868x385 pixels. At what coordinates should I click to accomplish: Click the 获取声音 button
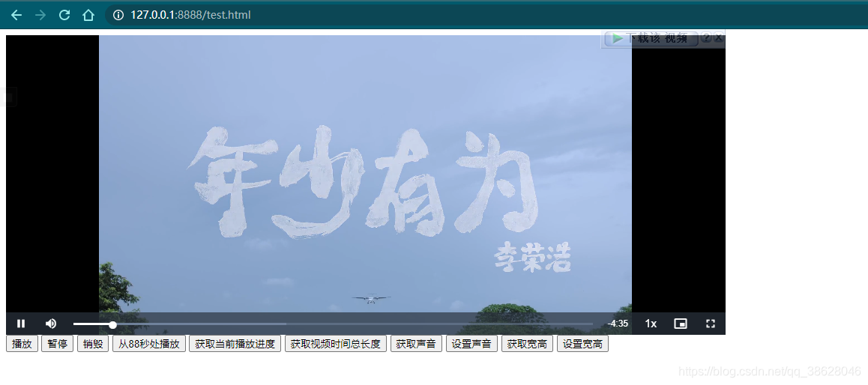(x=416, y=344)
